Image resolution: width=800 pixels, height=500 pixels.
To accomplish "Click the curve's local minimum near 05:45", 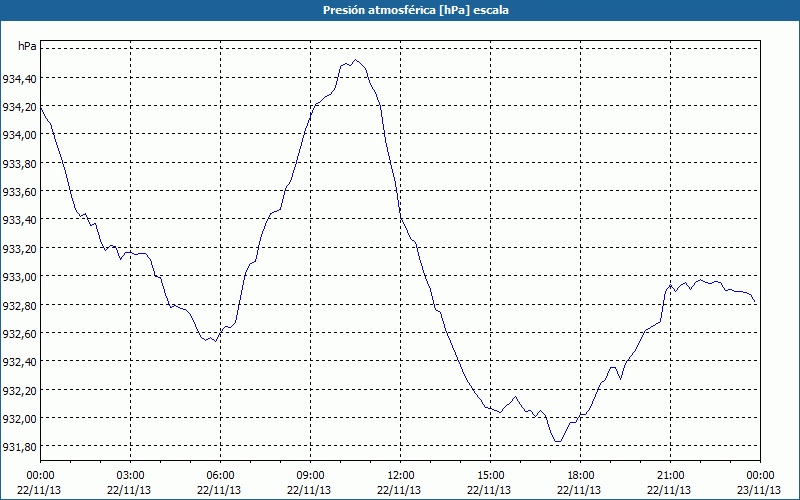I will [x=216, y=341].
